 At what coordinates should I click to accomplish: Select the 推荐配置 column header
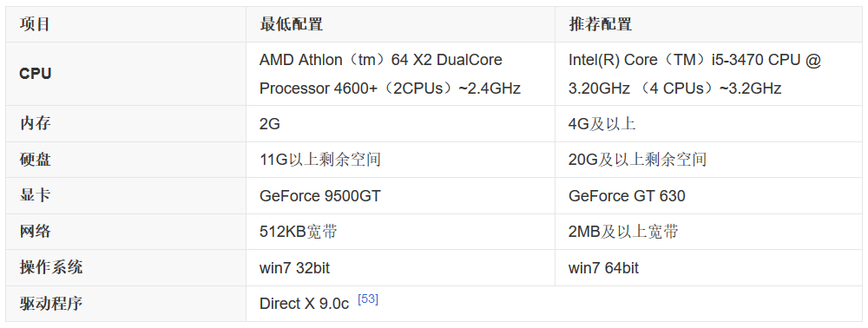(x=708, y=24)
